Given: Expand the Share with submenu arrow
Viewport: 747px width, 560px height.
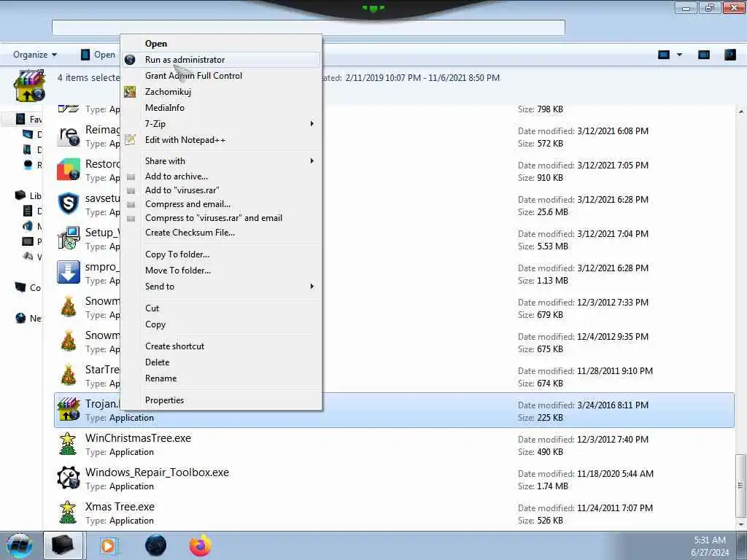Looking at the screenshot, I should click(x=312, y=161).
